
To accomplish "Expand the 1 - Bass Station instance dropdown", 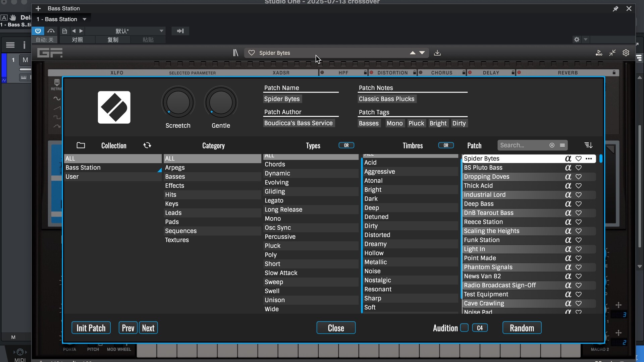I will [85, 19].
